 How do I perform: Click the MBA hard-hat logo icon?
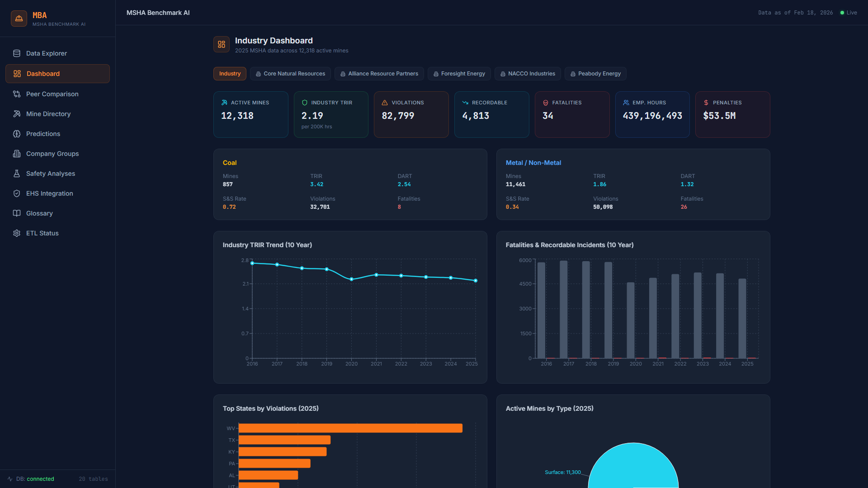point(19,18)
